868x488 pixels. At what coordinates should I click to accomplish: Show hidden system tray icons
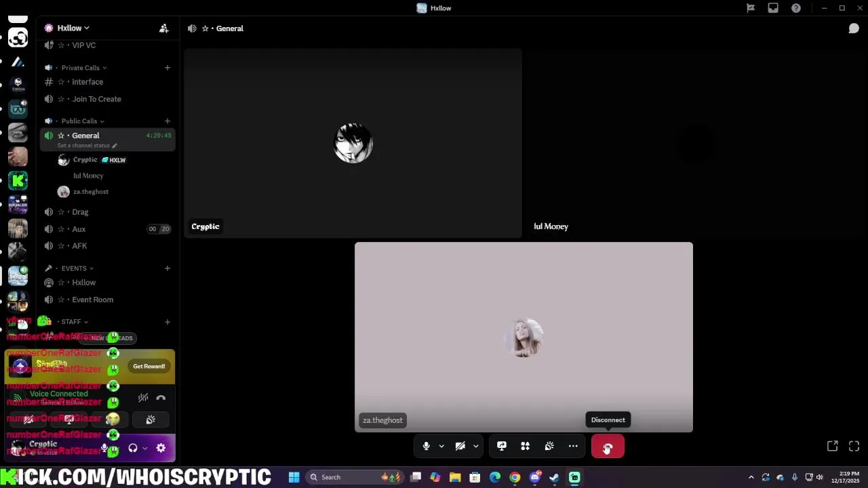pos(751,477)
